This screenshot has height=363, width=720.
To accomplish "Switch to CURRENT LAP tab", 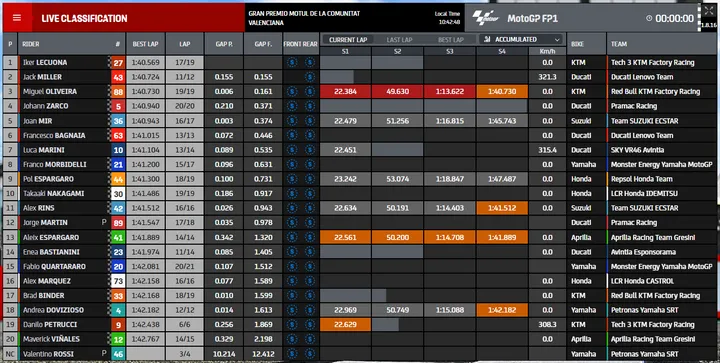I will [x=348, y=40].
